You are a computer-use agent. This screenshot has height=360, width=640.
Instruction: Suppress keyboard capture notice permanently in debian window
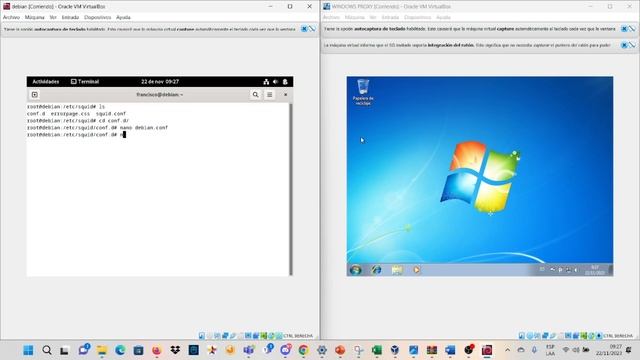pos(312,29)
